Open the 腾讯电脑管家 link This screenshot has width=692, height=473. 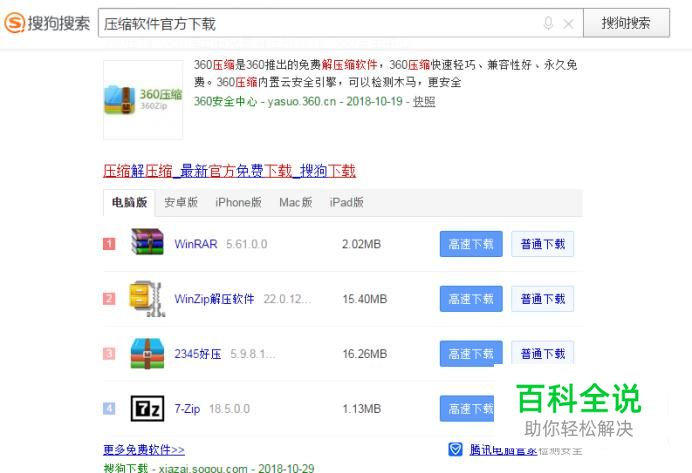coord(503,450)
